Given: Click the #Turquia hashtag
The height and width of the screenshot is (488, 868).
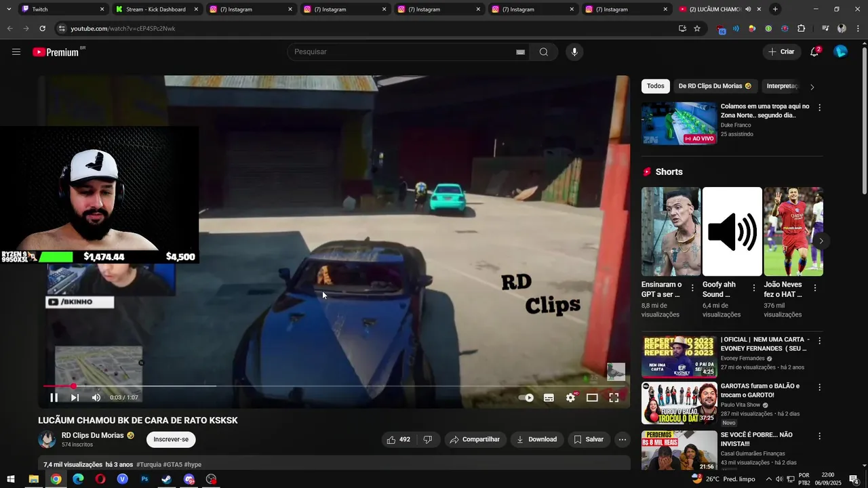Looking at the screenshot, I should point(149,465).
